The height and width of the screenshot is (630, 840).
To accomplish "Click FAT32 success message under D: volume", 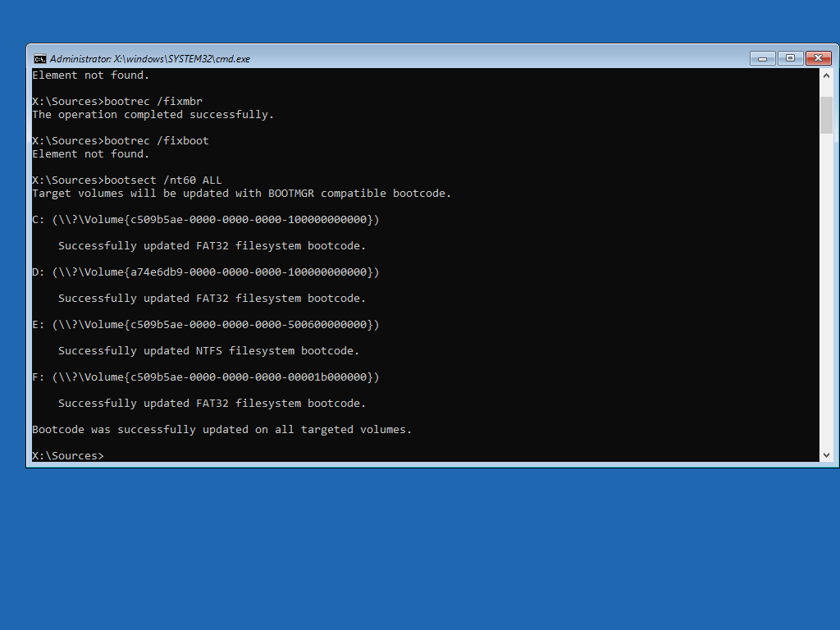I will tap(212, 299).
